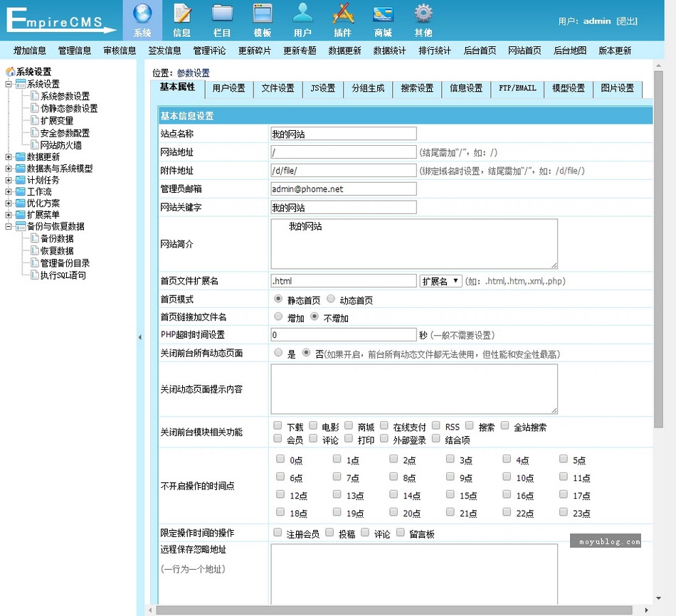676x616 pixels.
Task: Click into the 管理员邮箱 input field
Action: [x=344, y=188]
